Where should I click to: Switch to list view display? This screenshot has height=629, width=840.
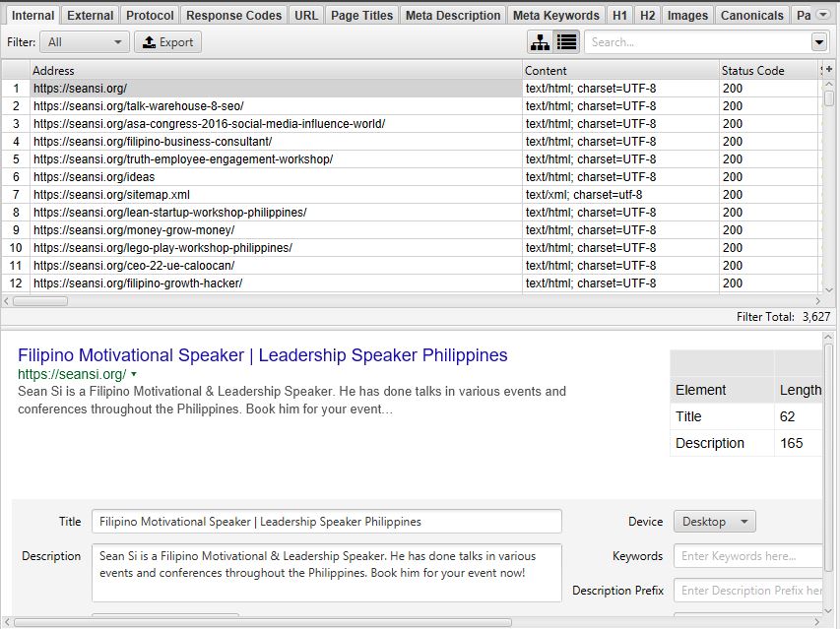coord(566,42)
